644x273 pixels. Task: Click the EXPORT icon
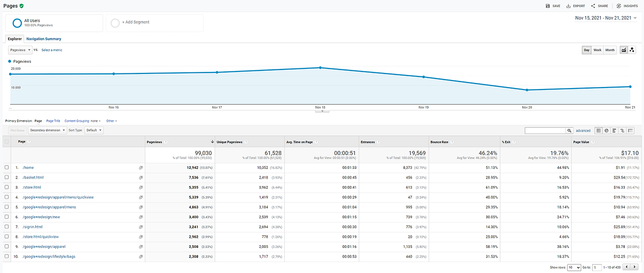(x=569, y=6)
